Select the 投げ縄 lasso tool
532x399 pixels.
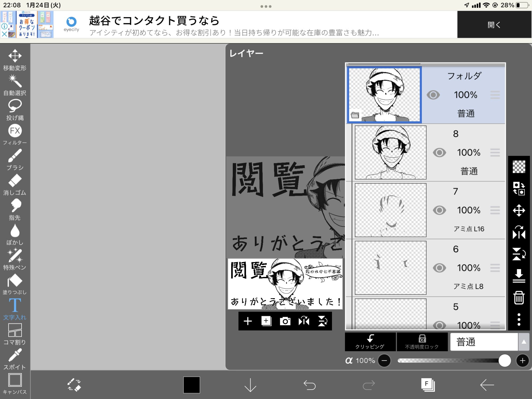pyautogui.click(x=15, y=110)
